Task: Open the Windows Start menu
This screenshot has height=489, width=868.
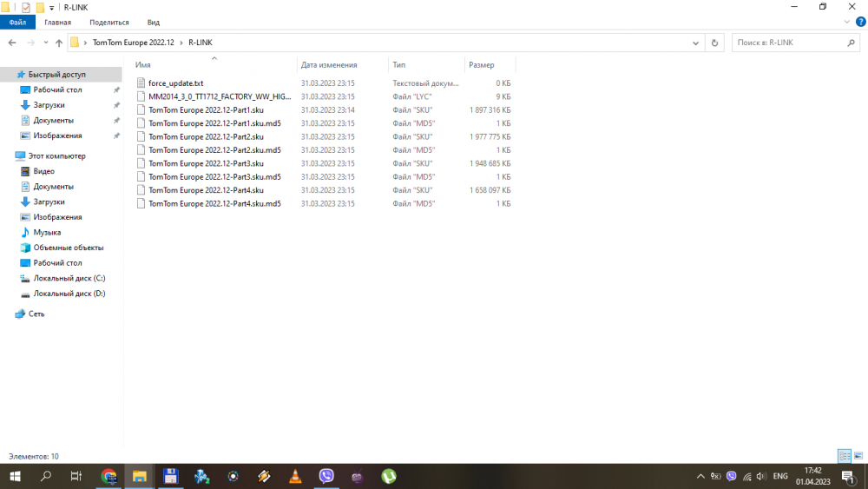Action: click(15, 476)
